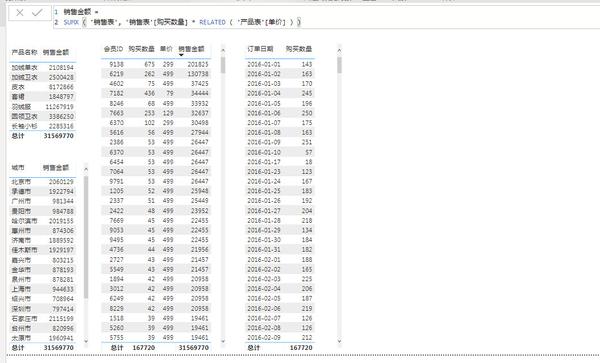The image size is (600, 363).
Task: Click the member table grand total 31569770
Action: coord(194,348)
